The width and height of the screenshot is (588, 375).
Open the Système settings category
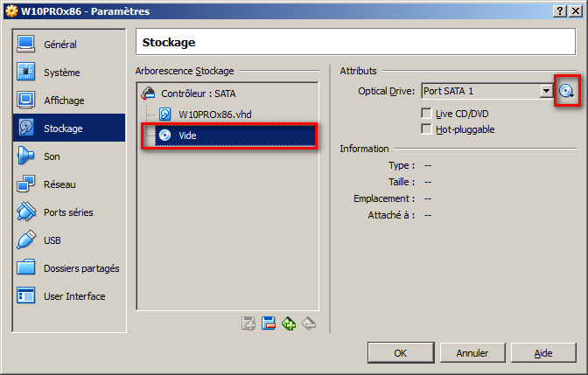click(61, 73)
